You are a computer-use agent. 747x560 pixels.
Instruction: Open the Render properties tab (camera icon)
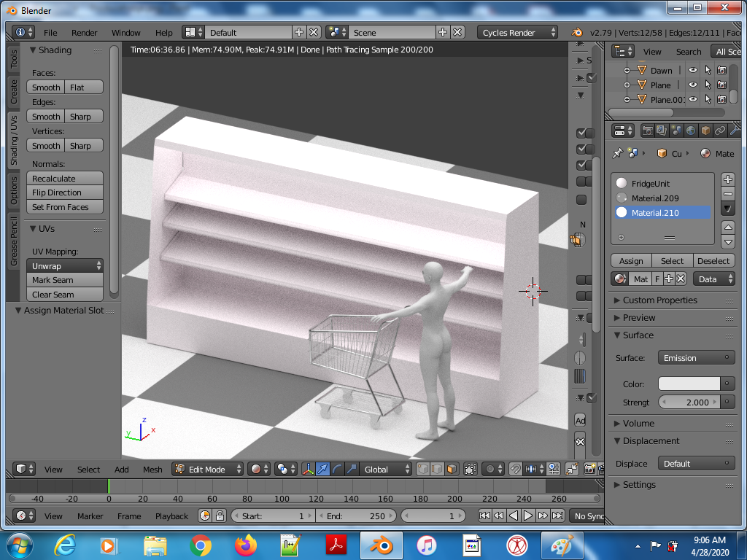(x=647, y=131)
